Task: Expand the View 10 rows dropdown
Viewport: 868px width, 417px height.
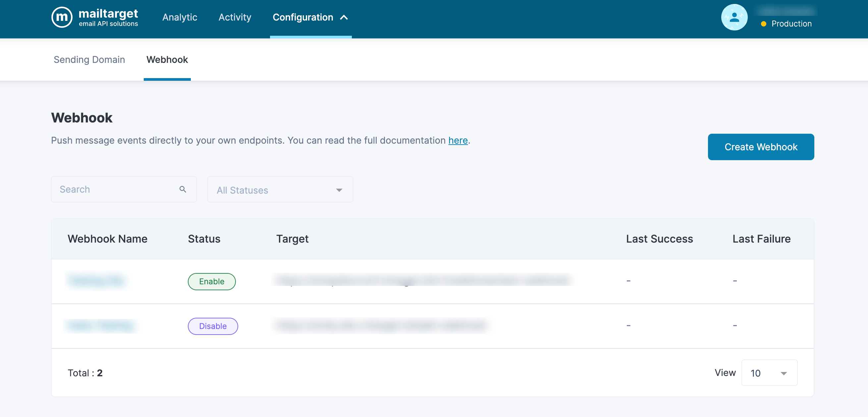Action: [x=769, y=373]
